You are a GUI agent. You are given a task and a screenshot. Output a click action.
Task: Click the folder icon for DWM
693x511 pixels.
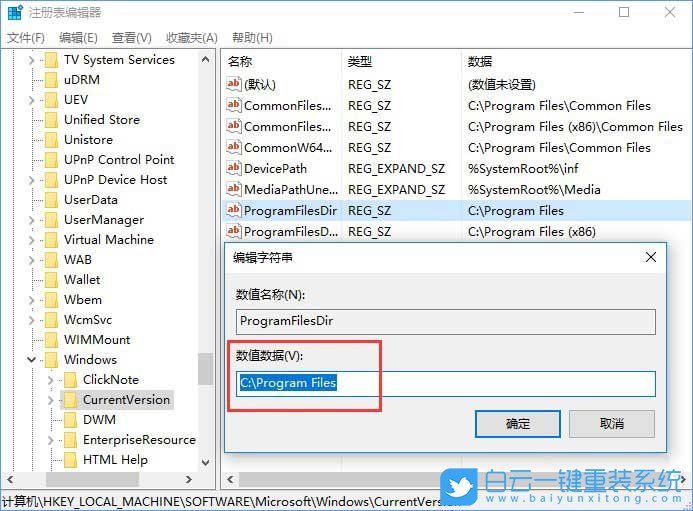coord(71,420)
